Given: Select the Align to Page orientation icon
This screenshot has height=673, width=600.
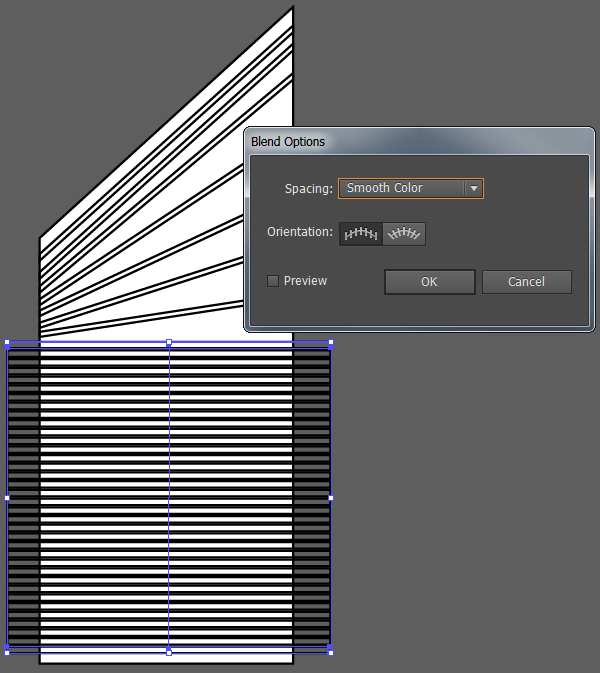Looking at the screenshot, I should pyautogui.click(x=361, y=233).
